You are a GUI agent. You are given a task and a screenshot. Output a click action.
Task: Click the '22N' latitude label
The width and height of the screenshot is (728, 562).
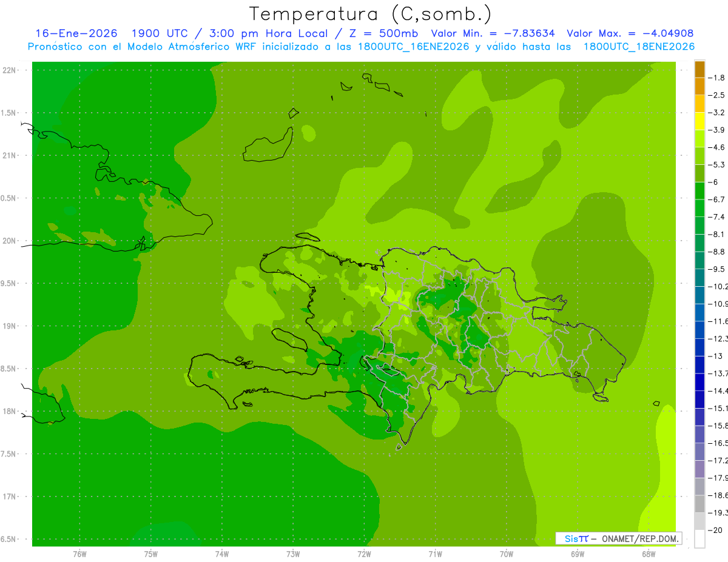(9, 70)
